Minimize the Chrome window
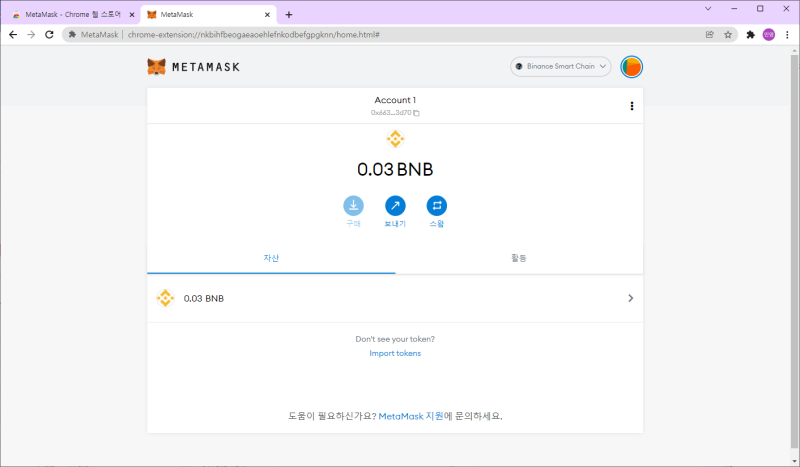The height and width of the screenshot is (467, 800). coord(734,9)
